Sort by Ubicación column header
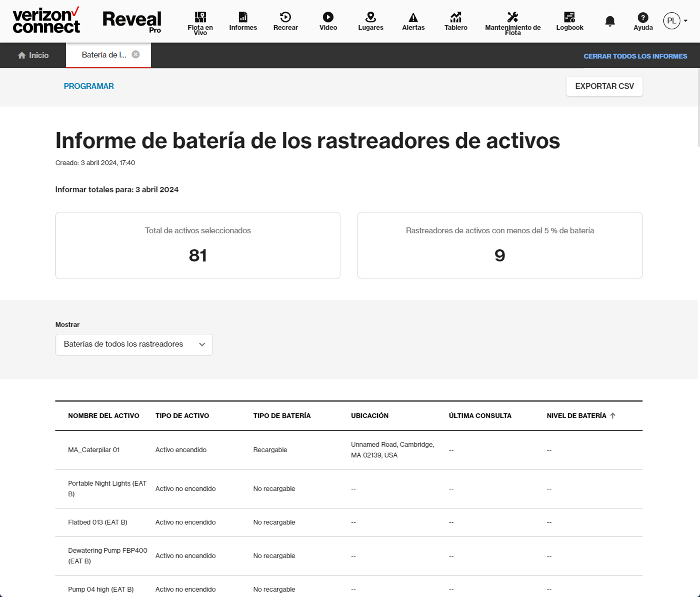700x597 pixels. [x=370, y=416]
